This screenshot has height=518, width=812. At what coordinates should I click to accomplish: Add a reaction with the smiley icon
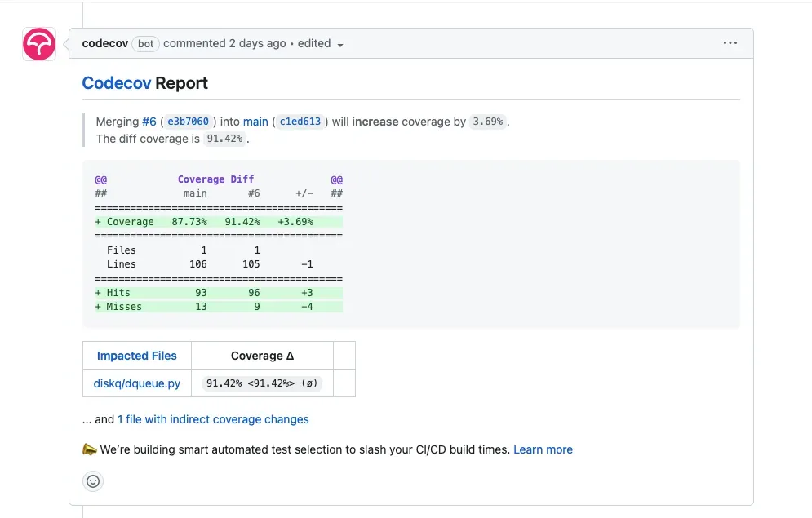(93, 481)
